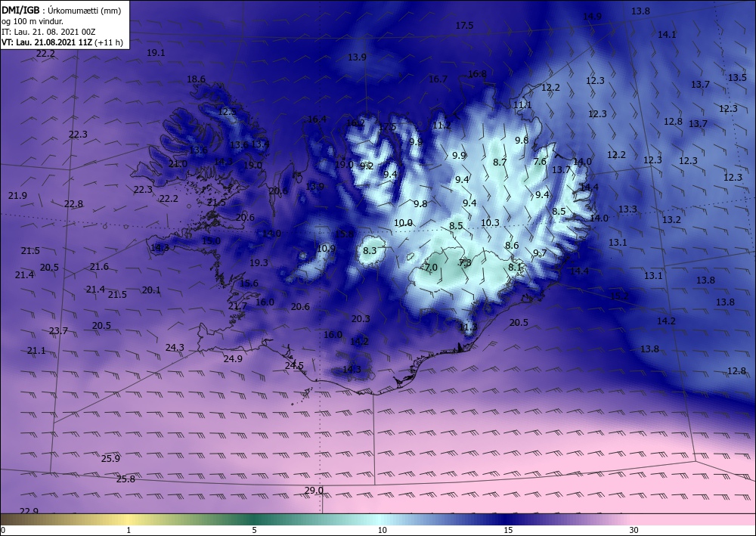
Task: Click the 24.5 value on the map
Action: (294, 365)
